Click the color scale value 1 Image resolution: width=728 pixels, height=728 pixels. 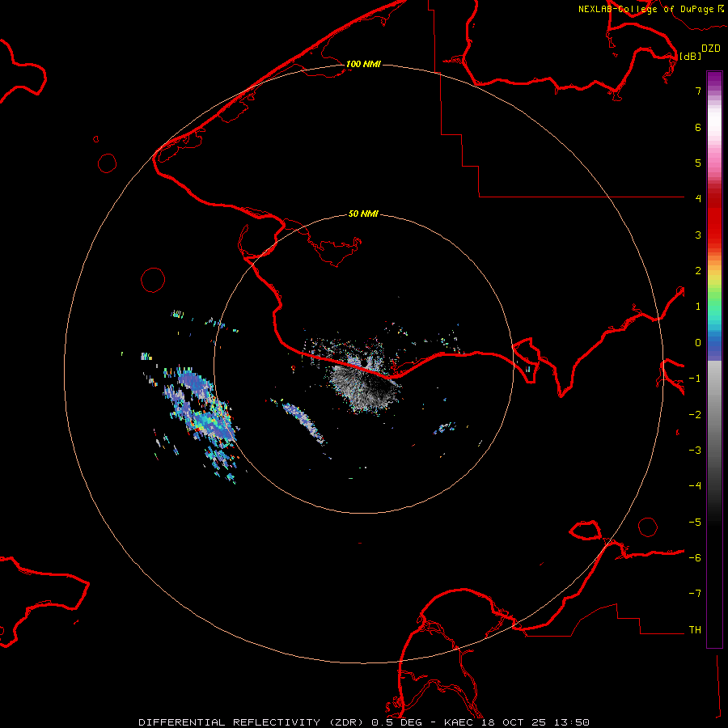[x=698, y=307]
